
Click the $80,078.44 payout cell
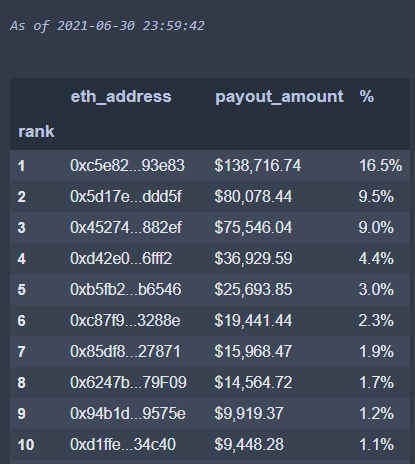coord(253,197)
